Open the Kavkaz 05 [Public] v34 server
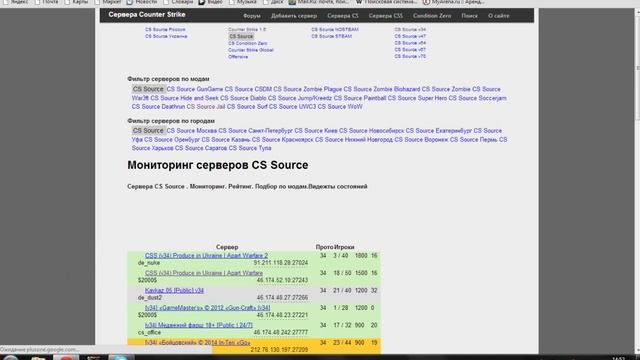 (174, 291)
